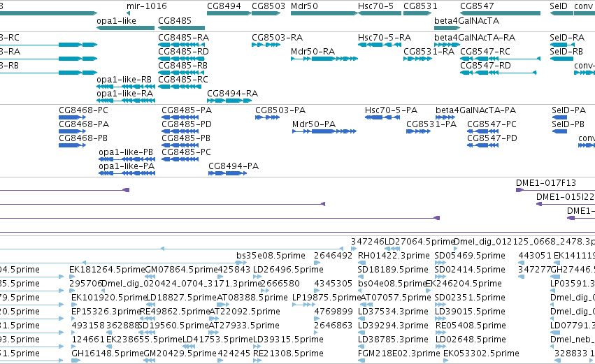The width and height of the screenshot is (595, 364).
Task: Select transcript CG8531-RA
Action: pyautogui.click(x=418, y=59)
